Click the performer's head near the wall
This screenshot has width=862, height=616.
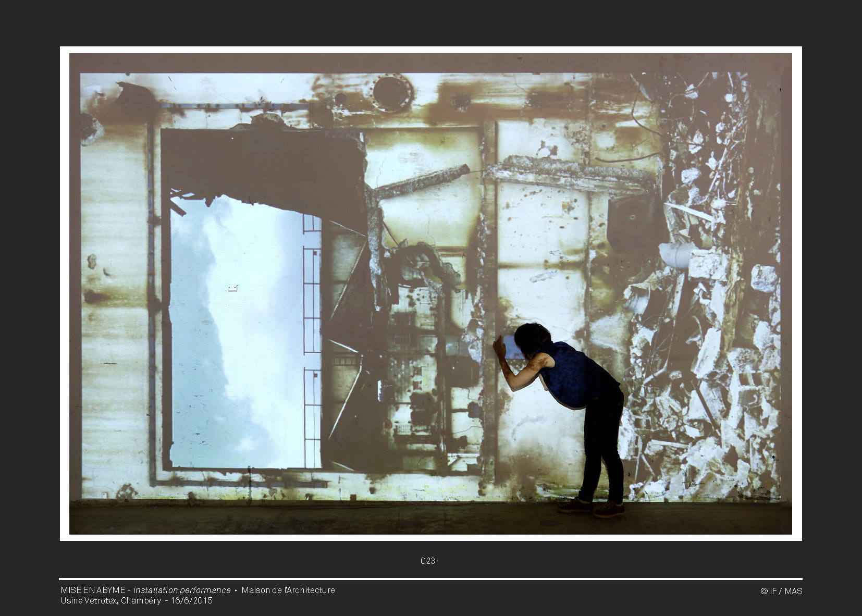tap(531, 338)
